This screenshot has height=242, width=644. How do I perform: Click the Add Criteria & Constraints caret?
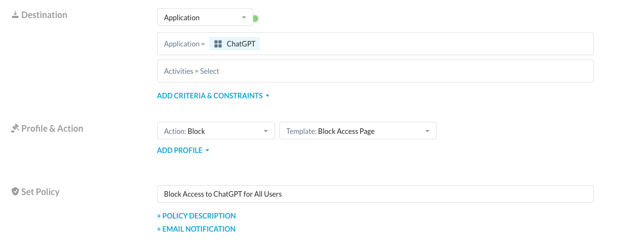click(267, 96)
